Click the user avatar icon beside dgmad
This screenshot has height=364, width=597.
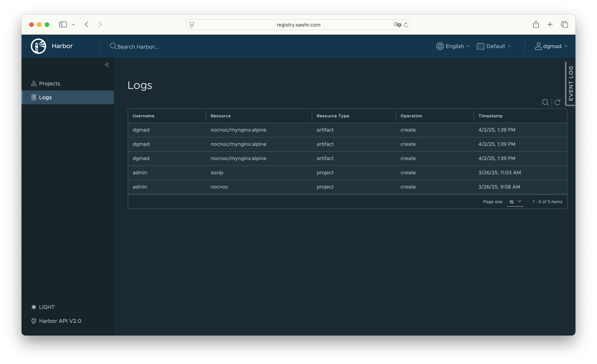coord(538,46)
